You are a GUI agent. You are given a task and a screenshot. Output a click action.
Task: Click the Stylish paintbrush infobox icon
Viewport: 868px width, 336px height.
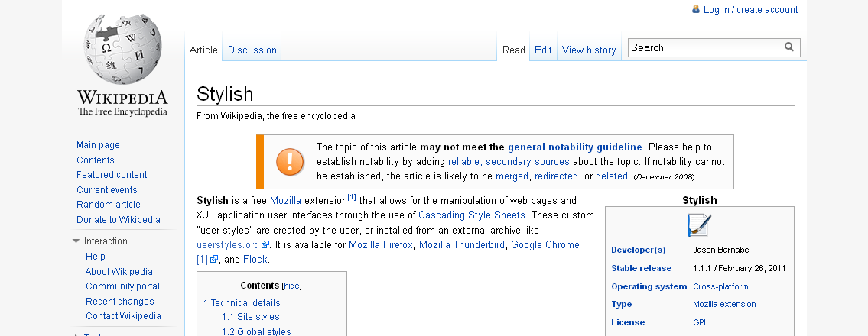pyautogui.click(x=699, y=225)
